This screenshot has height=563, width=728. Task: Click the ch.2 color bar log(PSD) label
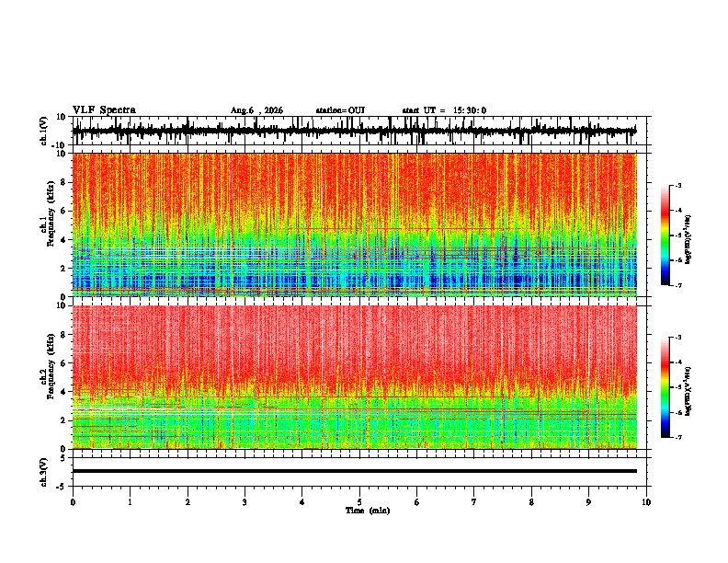688,391
